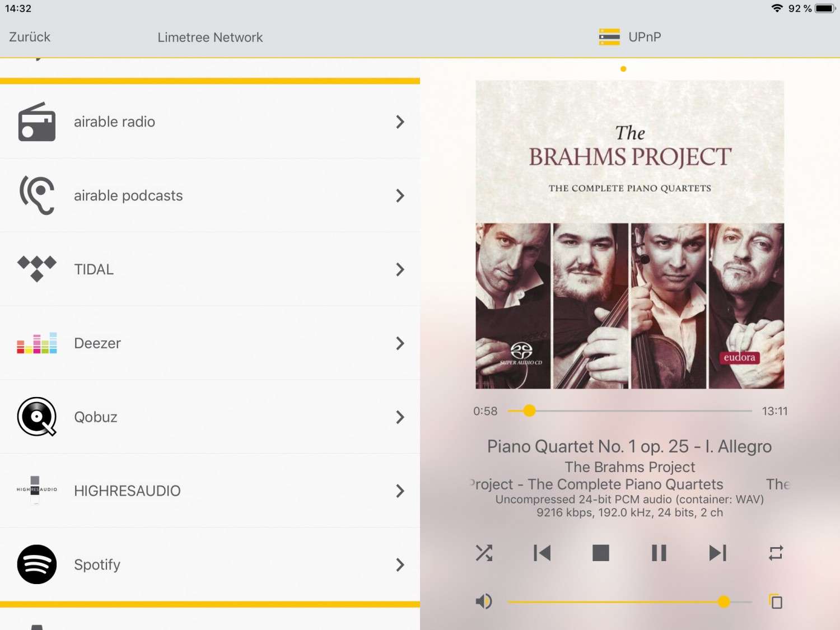Expand HIGHRESAUDIO with its chevron
Viewport: 840px width, 630px height.
click(x=400, y=491)
